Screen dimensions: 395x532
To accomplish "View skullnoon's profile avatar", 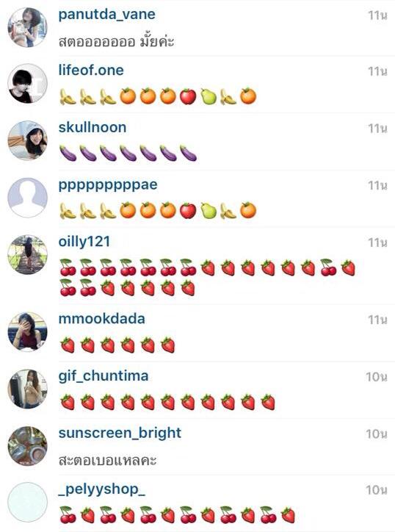I will (x=27, y=140).
